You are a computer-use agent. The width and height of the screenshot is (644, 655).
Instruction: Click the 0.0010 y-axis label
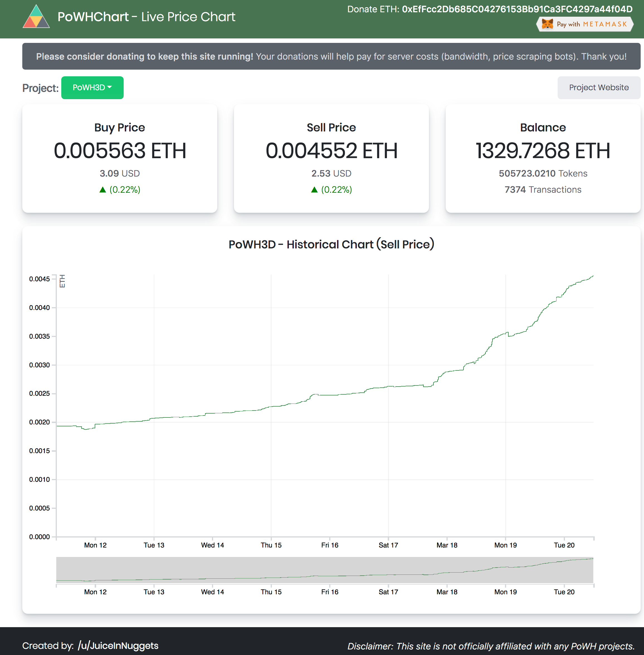coord(39,480)
